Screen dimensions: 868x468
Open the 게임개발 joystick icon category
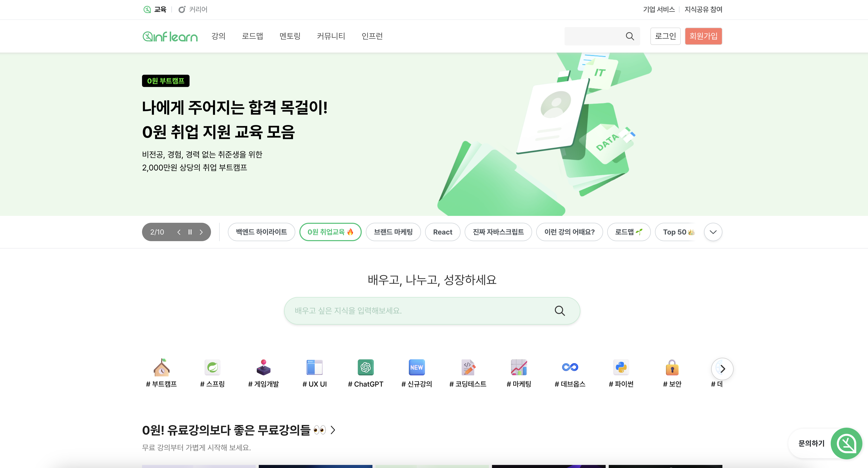[264, 368]
